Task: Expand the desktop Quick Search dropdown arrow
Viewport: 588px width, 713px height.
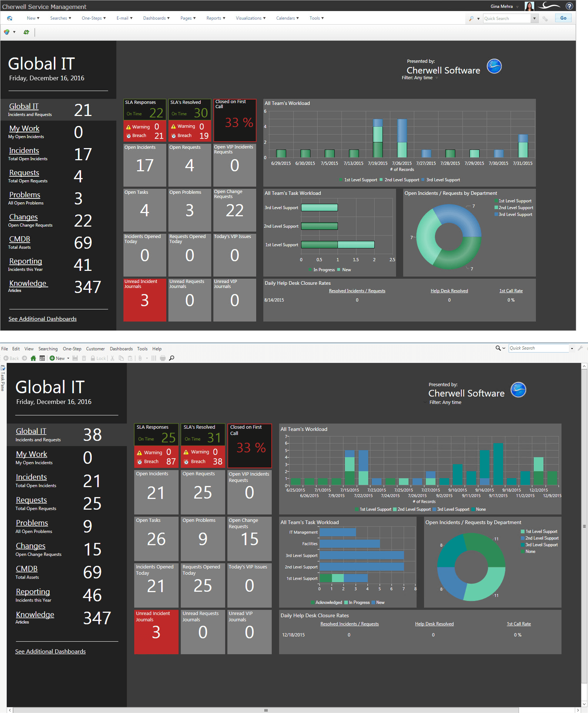Action: (572, 348)
